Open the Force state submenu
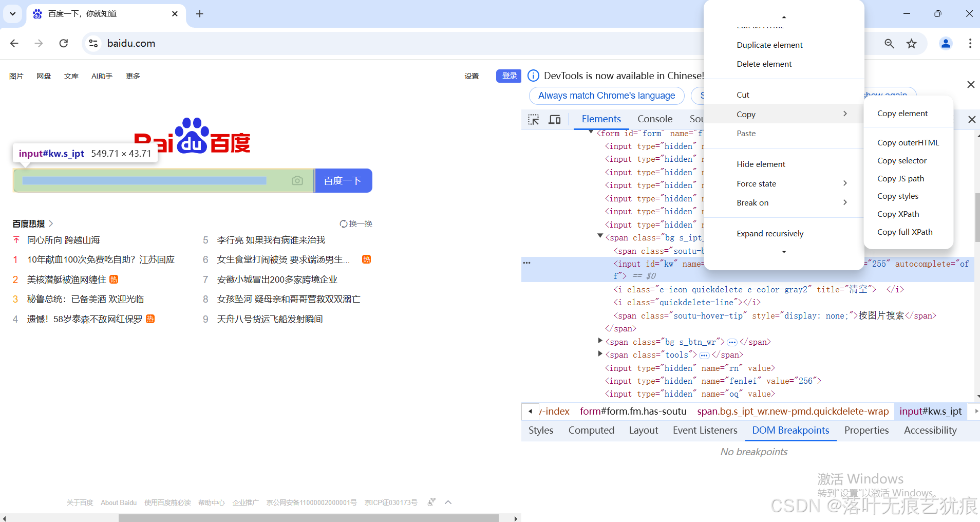Screen dimensions: 980x522 756,183
